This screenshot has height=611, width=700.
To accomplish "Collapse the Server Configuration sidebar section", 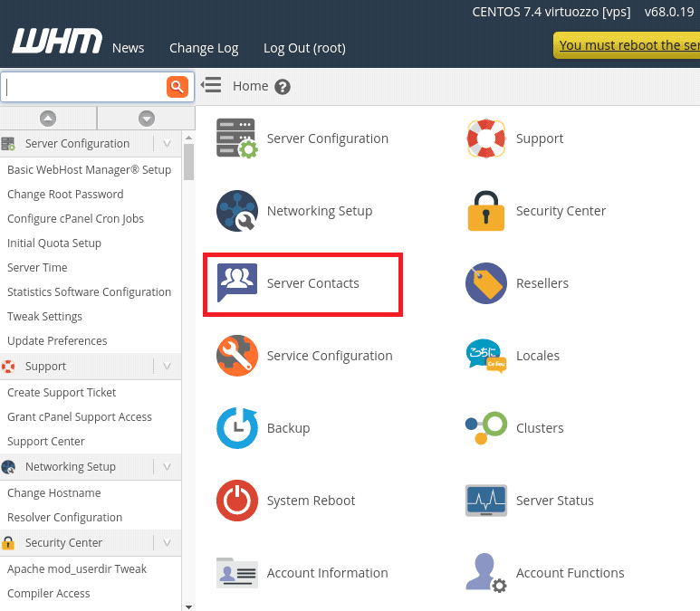I will (x=167, y=143).
